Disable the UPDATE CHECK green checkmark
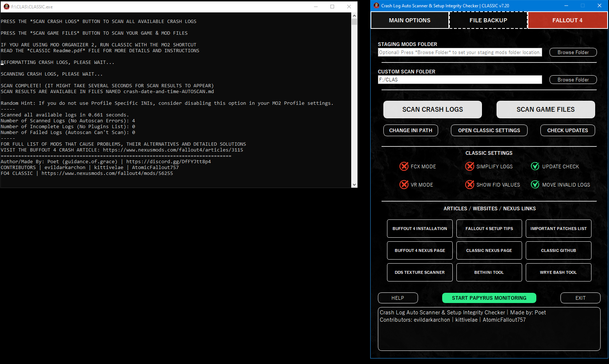 point(535,166)
